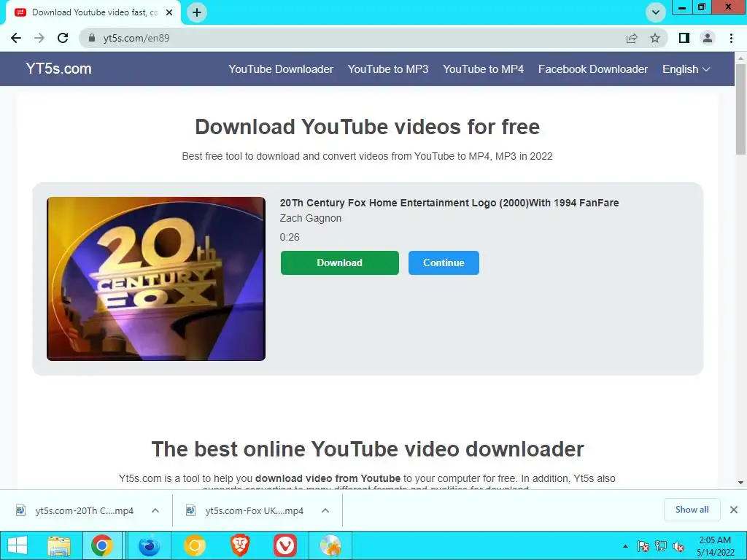Expand options for yt5s.com-Fox UK....mp4 download
The image size is (747, 560).
click(325, 510)
